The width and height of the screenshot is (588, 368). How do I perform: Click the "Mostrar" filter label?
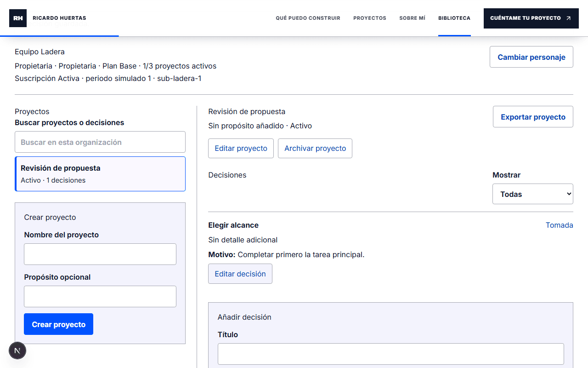click(506, 175)
